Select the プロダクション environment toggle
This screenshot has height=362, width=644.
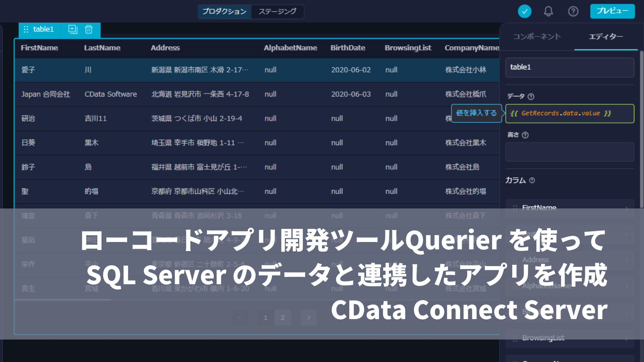224,11
